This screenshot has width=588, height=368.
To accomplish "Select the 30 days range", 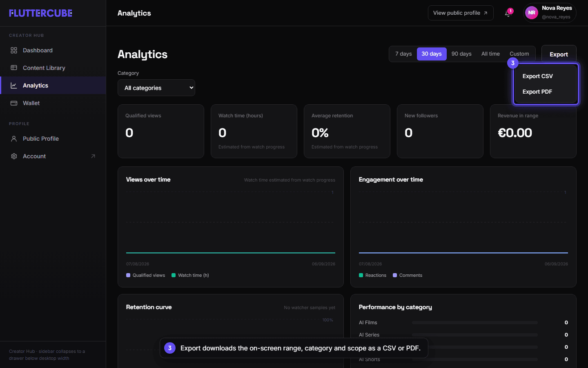I will coord(432,54).
